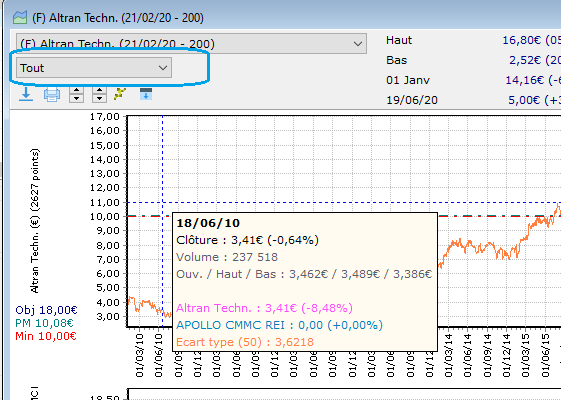Click the orange price curve near 01/09/14
This screenshot has width=561, height=400.
(487, 246)
